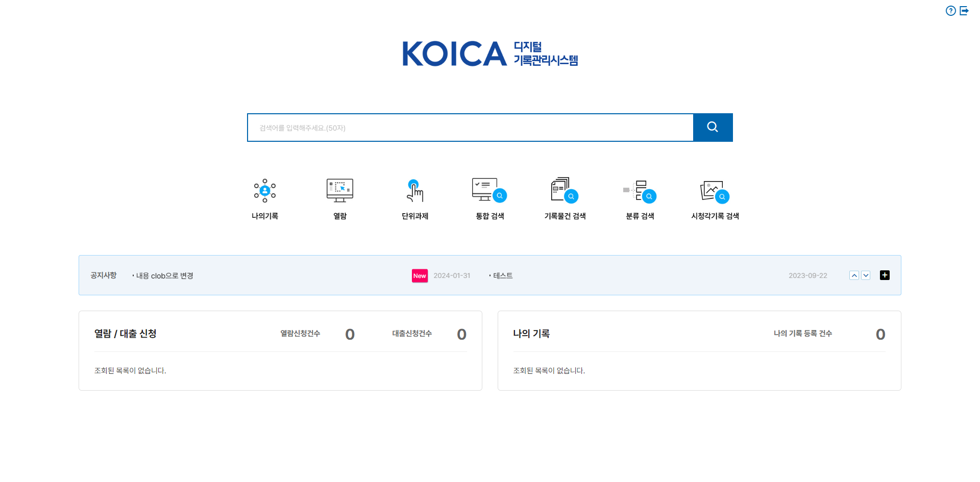Click the notice date 2023-09-22
The height and width of the screenshot is (482, 980).
point(807,276)
